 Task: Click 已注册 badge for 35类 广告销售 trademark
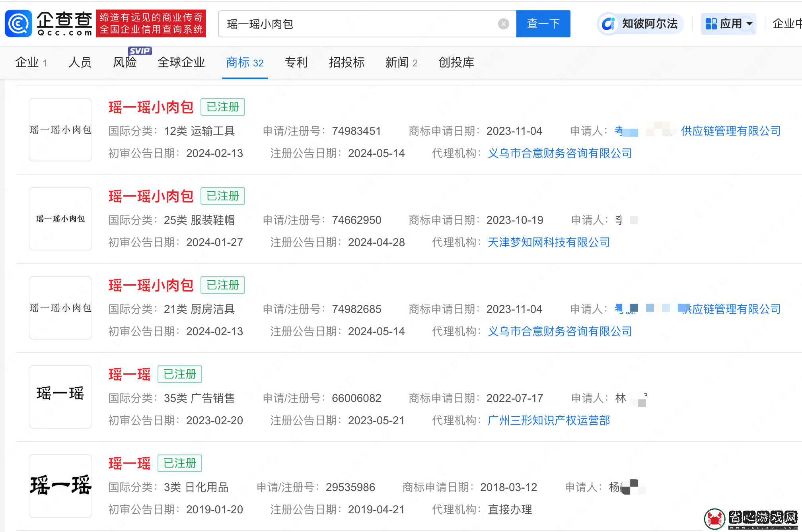180,374
